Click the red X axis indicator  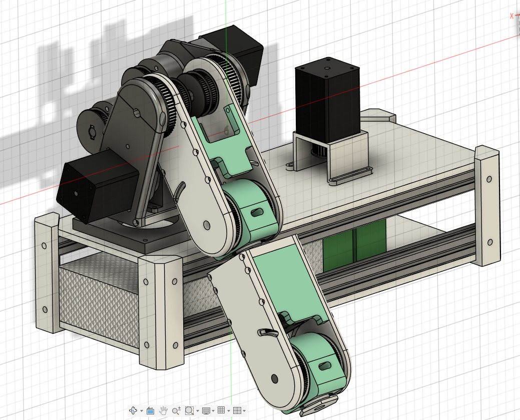point(511,16)
